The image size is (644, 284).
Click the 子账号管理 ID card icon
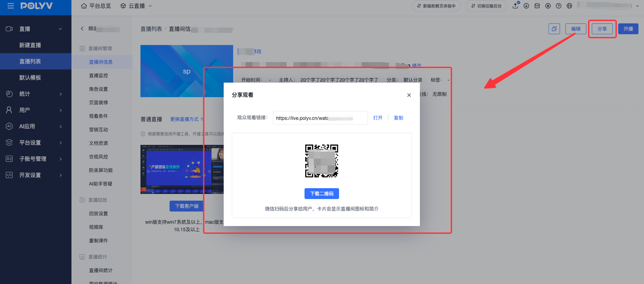click(x=9, y=159)
